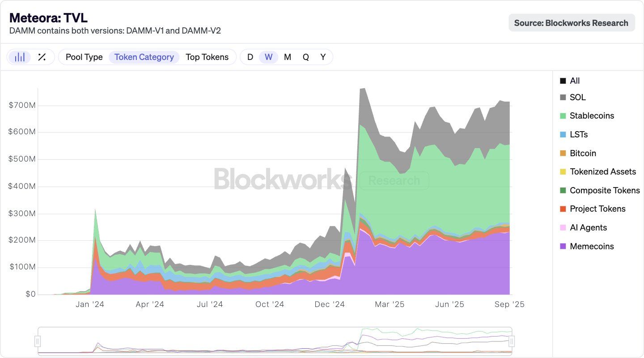Click the right timeline brush handle
This screenshot has width=644, height=358.
coord(511,341)
